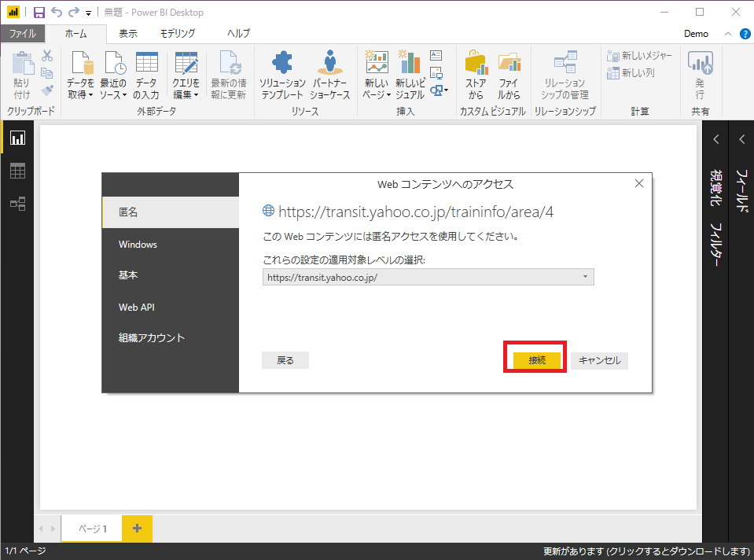Open the クエリを編集 dropdown
The height and width of the screenshot is (560, 754).
point(186,75)
